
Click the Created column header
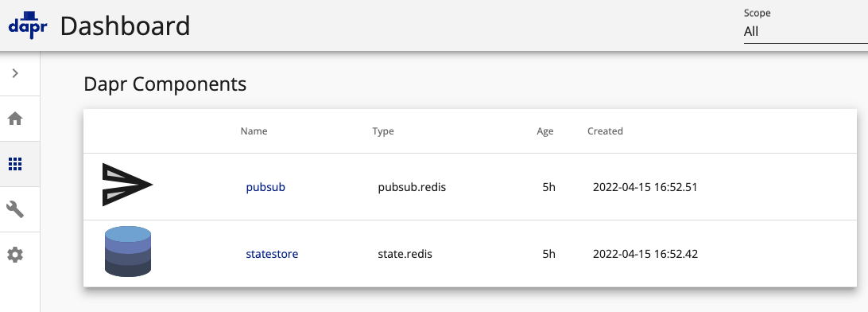click(605, 131)
